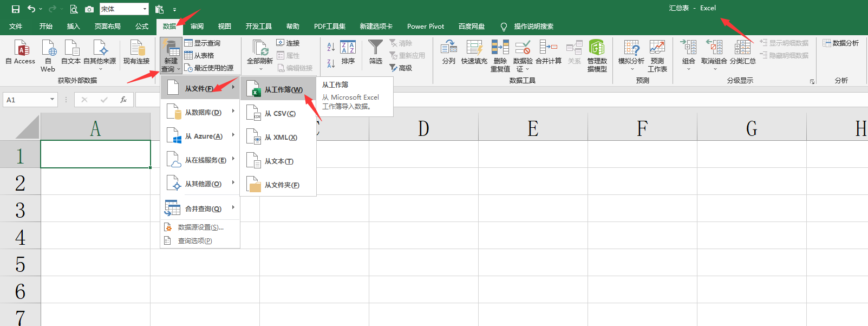Viewport: 868px width, 326px height.
Task: Click the select-all corner triangle
Action: coord(27,128)
